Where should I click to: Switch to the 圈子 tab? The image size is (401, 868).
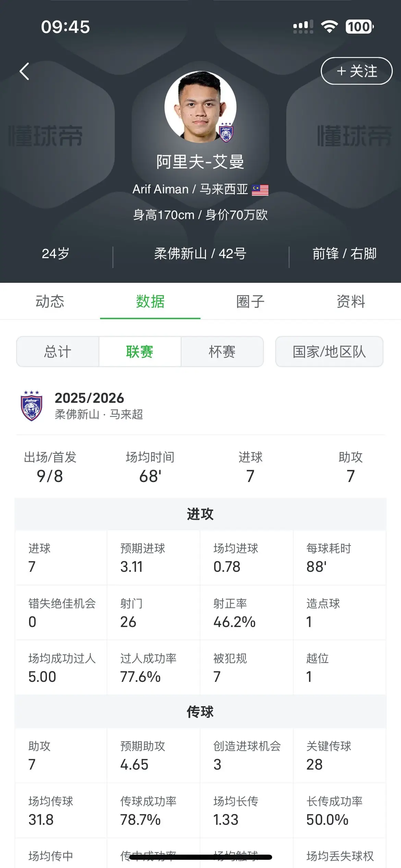tap(251, 301)
